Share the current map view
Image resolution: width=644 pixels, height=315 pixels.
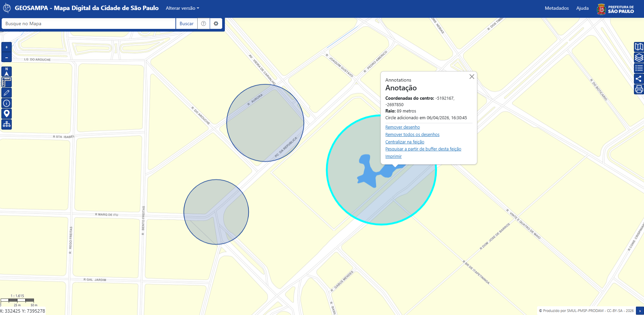(x=639, y=79)
